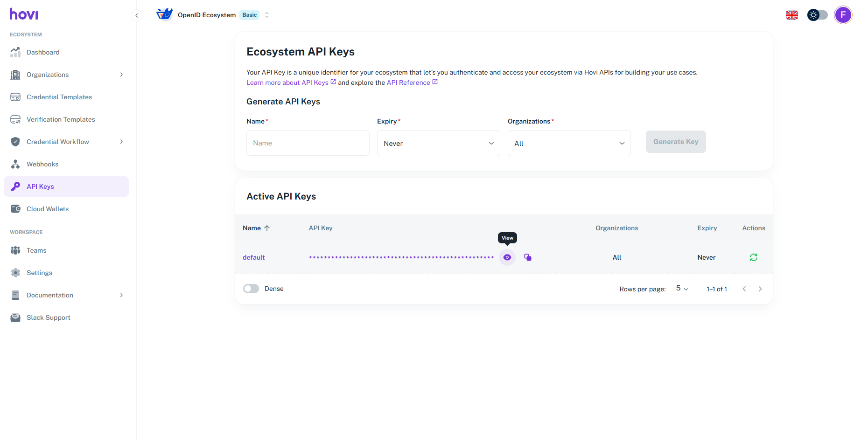Screen dimensions: 868x441
Task: Open the user profile avatar menu
Action: (x=843, y=15)
